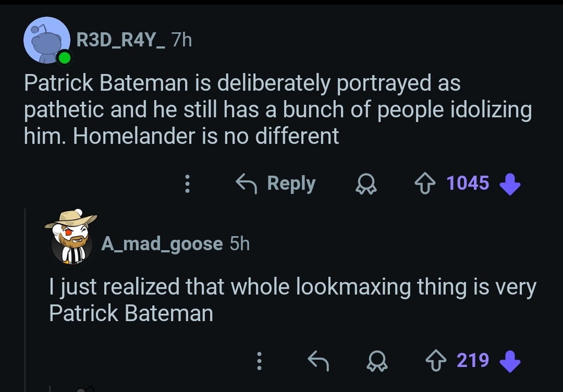Open R3D_R4Y_'s snoo avatar
This screenshot has width=563, height=392.
(47, 41)
